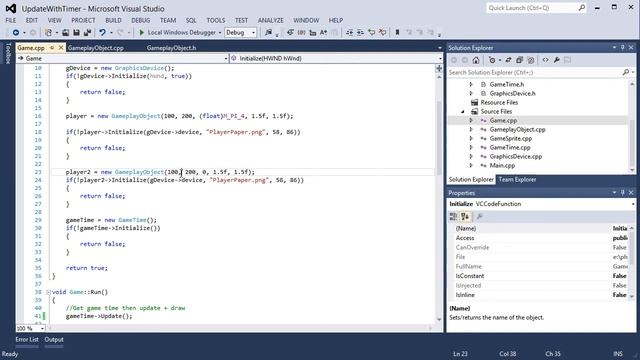Toggle auto-hide pin on Solution Explorer panel
The image size is (640, 360).
[622, 48]
